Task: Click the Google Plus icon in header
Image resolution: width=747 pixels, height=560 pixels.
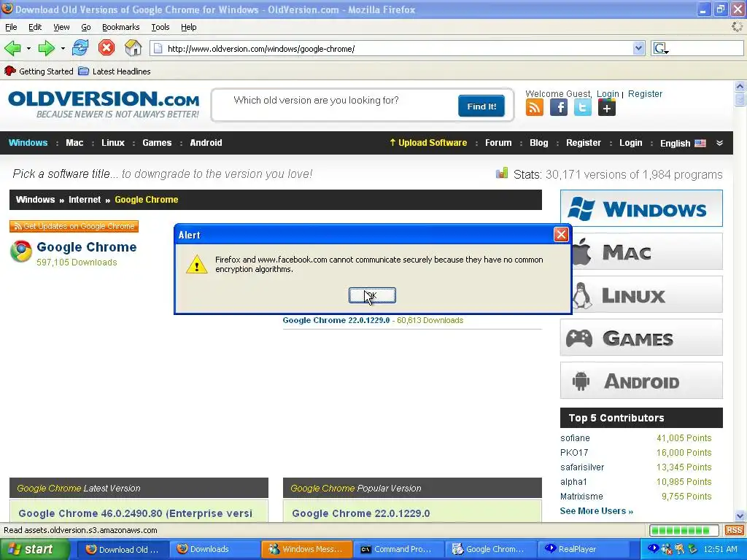Action: click(606, 108)
